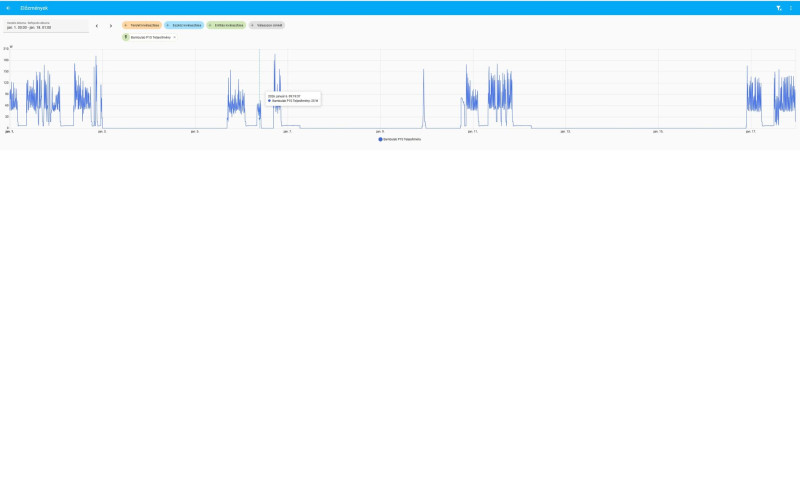Click the jan. 7 axis label
The image size is (800, 502).
click(x=287, y=132)
